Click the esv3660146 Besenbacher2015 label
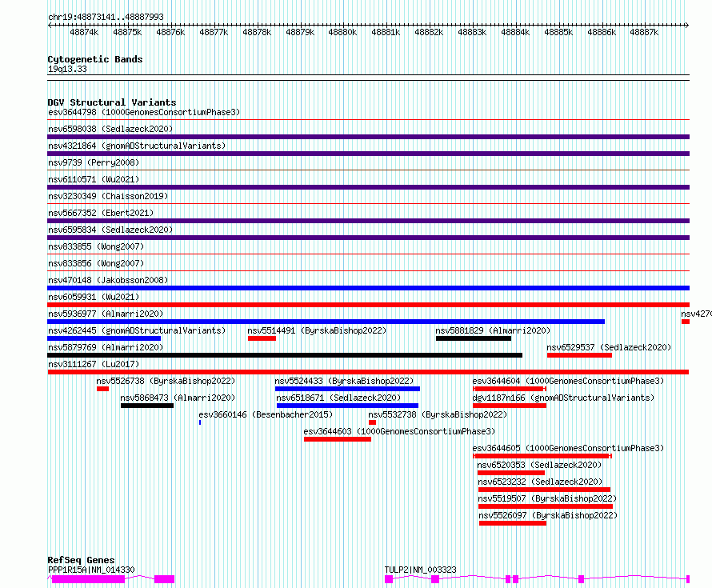 pyautogui.click(x=266, y=414)
